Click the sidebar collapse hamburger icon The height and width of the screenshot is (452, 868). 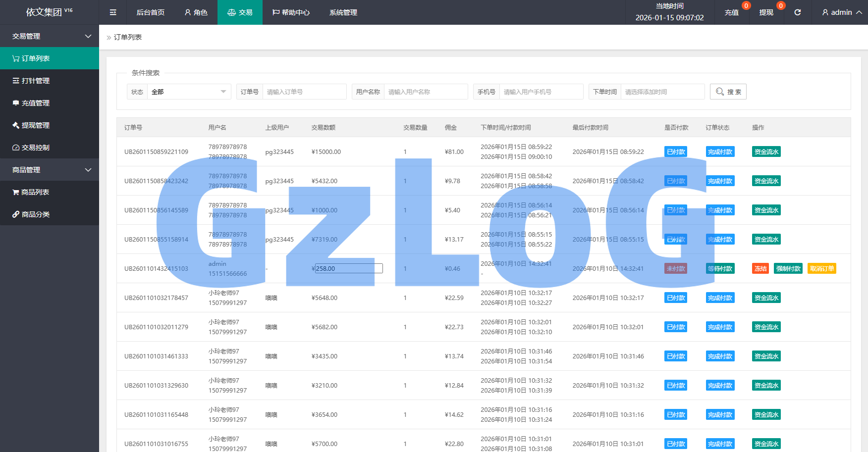point(113,12)
